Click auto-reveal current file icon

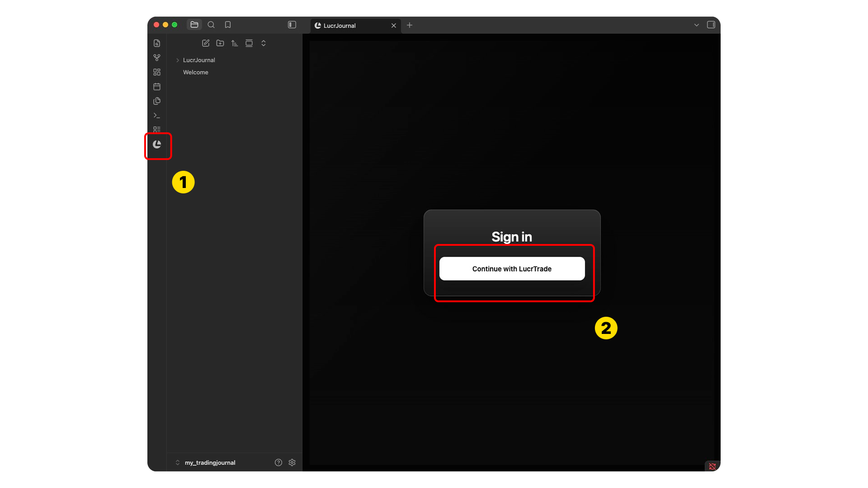pos(249,43)
